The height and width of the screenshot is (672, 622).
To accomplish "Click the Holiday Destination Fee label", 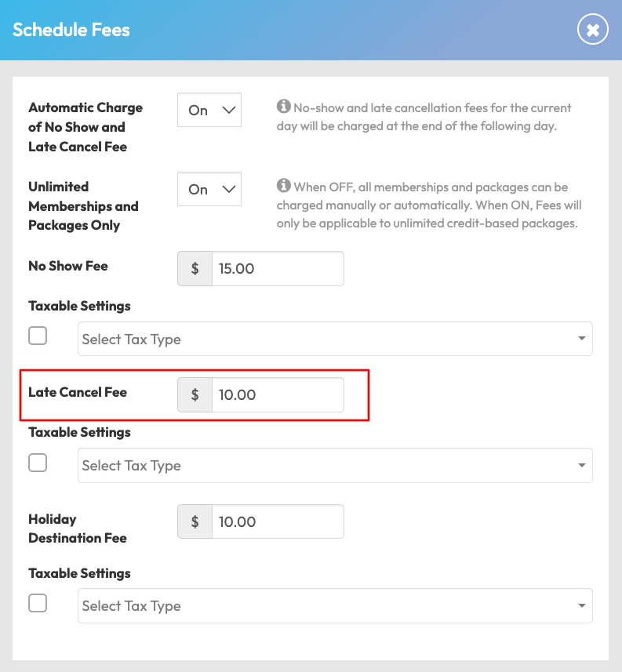I will (77, 529).
